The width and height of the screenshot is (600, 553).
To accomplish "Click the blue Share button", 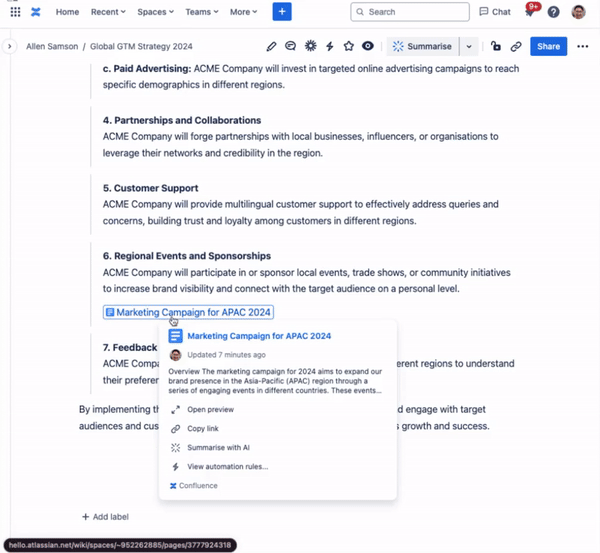I will pyautogui.click(x=548, y=46).
